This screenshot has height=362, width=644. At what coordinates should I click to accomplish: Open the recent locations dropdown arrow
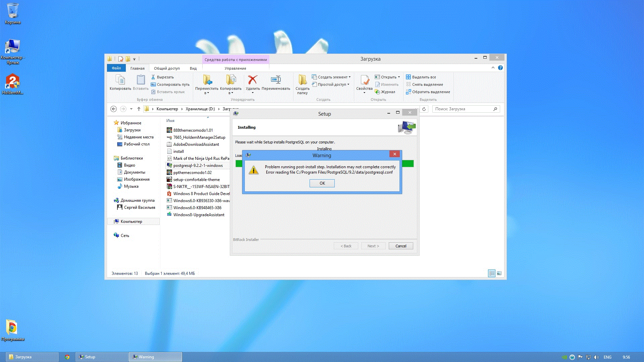click(x=131, y=109)
